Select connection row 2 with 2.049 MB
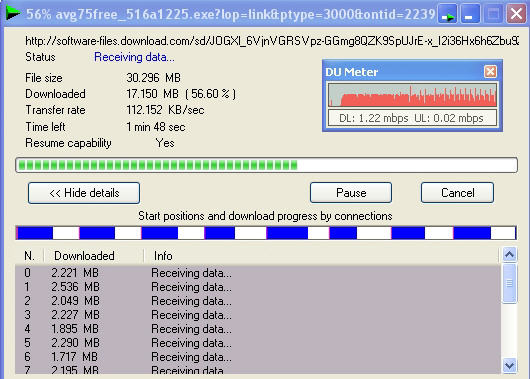The image size is (530, 379). (x=258, y=301)
